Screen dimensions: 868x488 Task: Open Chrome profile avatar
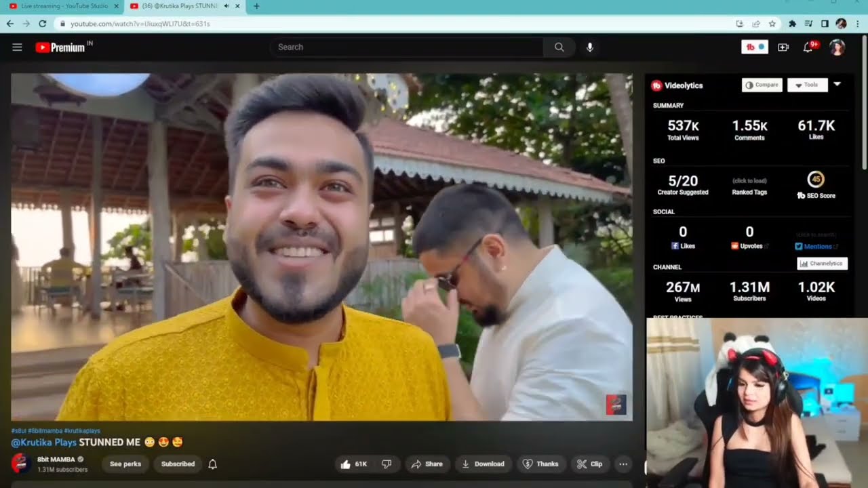[x=841, y=24]
